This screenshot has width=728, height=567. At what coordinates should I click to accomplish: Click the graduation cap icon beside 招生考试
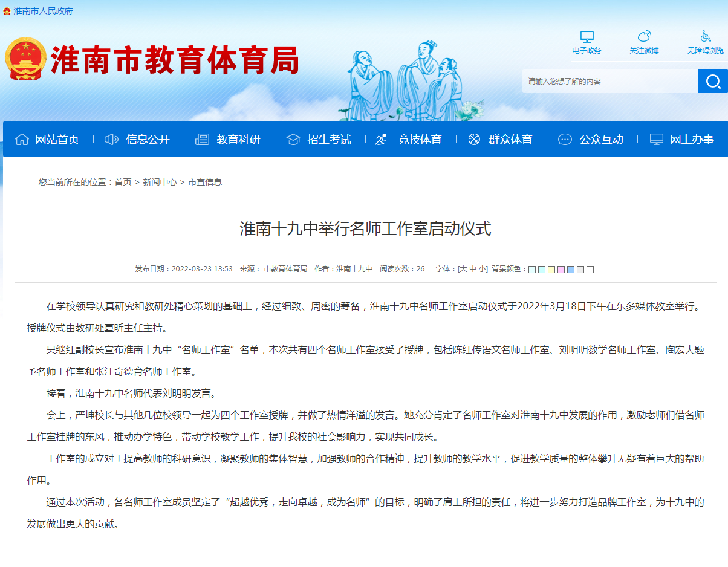[293, 139]
